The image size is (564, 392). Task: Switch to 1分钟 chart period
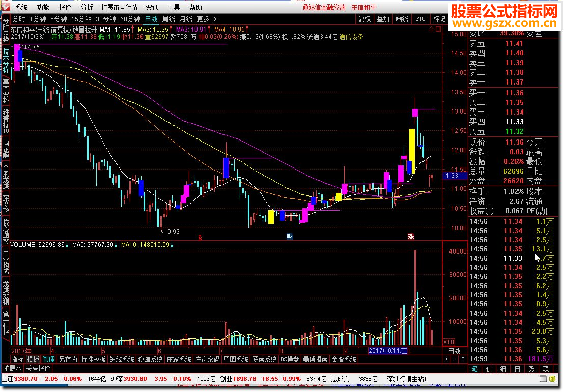[38, 19]
